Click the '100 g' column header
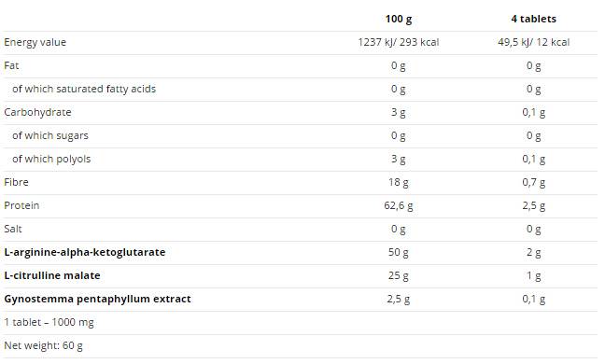 click(x=399, y=20)
